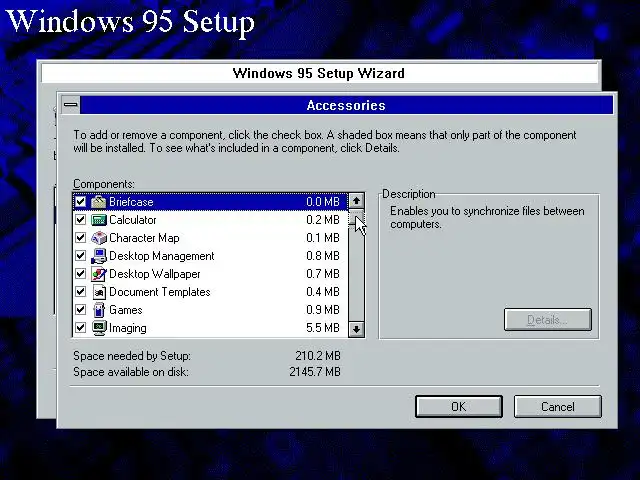Click the 210.2 MB space needed value
The height and width of the screenshot is (480, 640).
click(318, 356)
